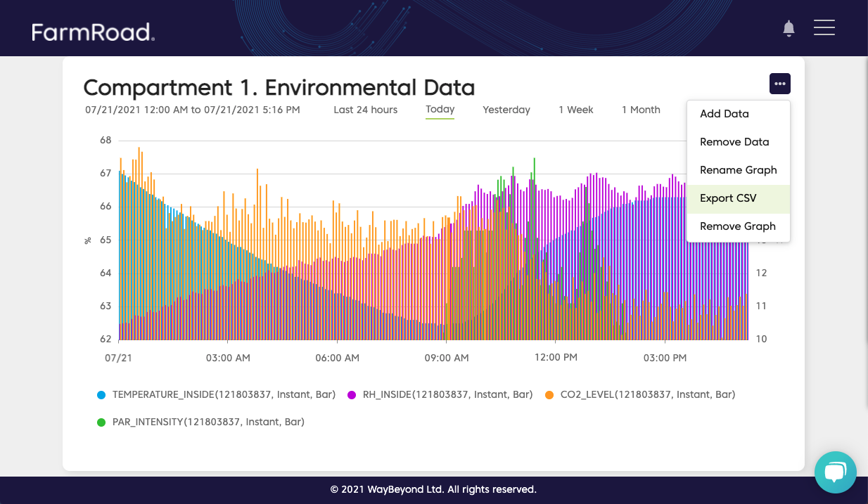Viewport: 868px width, 504px height.
Task: Toggle PAR_INTENSITY legend green dot
Action: click(x=101, y=422)
